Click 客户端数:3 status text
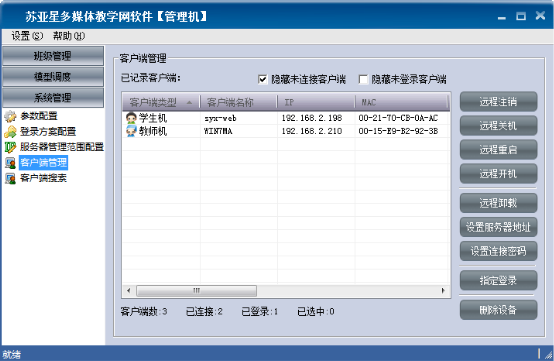 pos(144,312)
